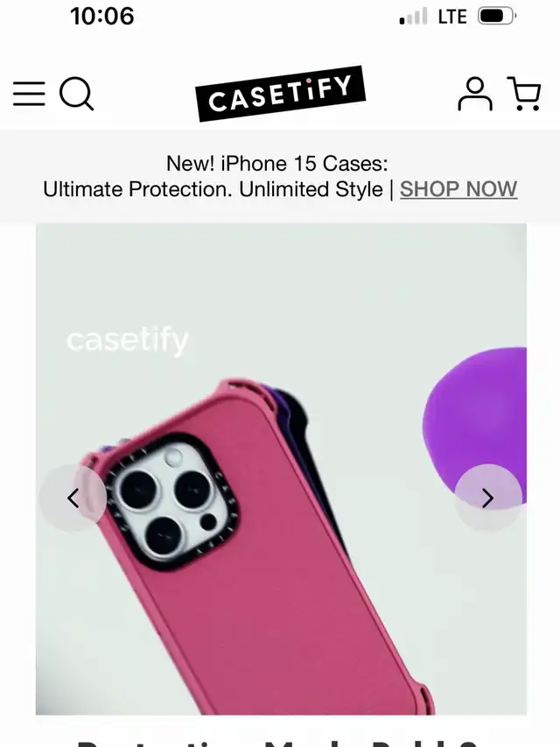Open the hamburger navigation menu
Viewport: 560px width, 747px height.
coord(29,93)
